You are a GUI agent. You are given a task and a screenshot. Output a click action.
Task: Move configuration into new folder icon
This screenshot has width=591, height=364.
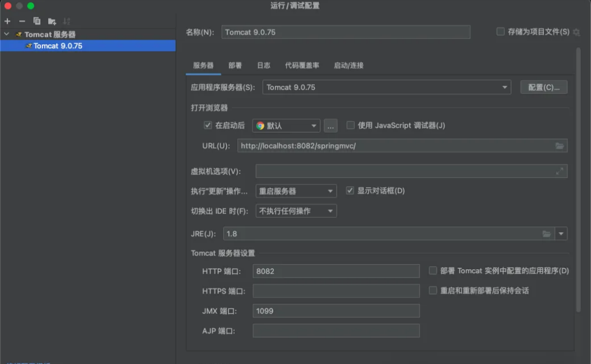pyautogui.click(x=52, y=21)
